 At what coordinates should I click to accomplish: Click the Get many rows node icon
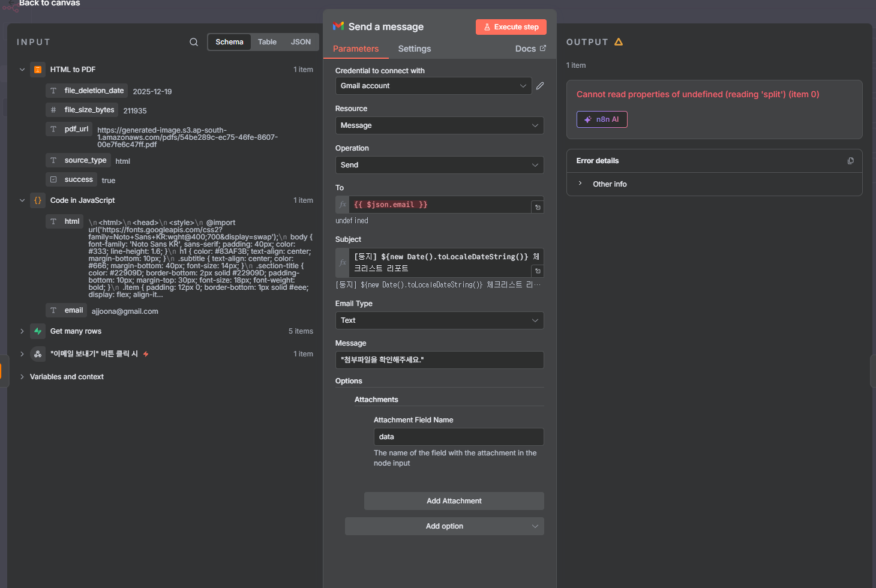pyautogui.click(x=38, y=331)
